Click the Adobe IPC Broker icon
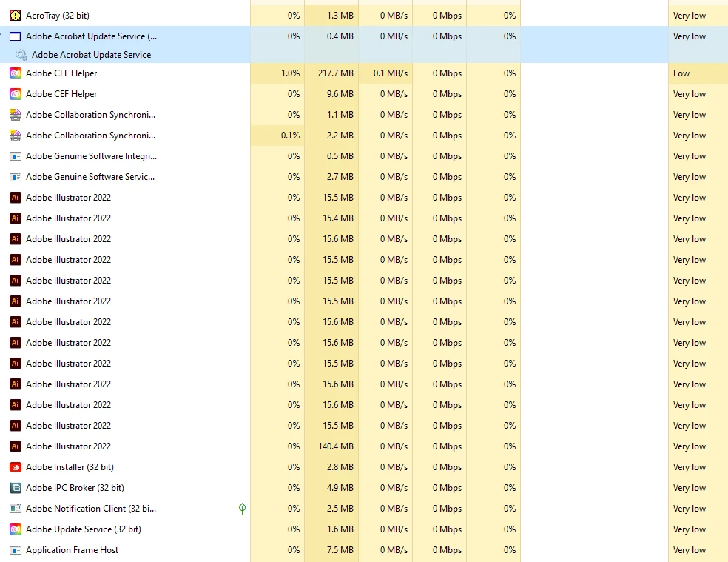Screen dimensions: 728x562 pyautogui.click(x=16, y=488)
